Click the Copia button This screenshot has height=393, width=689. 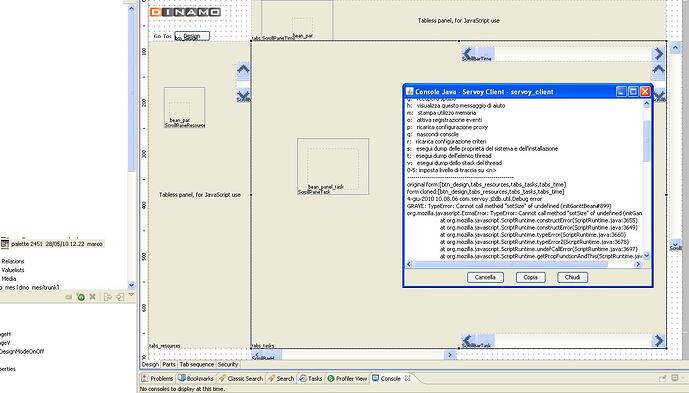(x=530, y=277)
